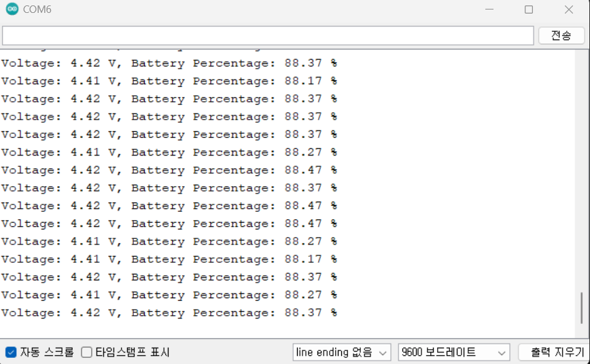This screenshot has height=364, width=590.
Task: Click the arrow on the baud rate combo box
Action: (x=502, y=352)
